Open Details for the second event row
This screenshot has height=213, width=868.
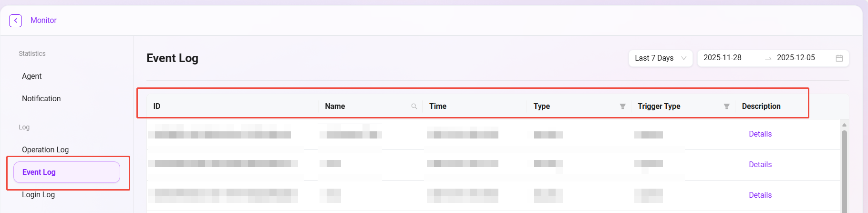point(760,165)
